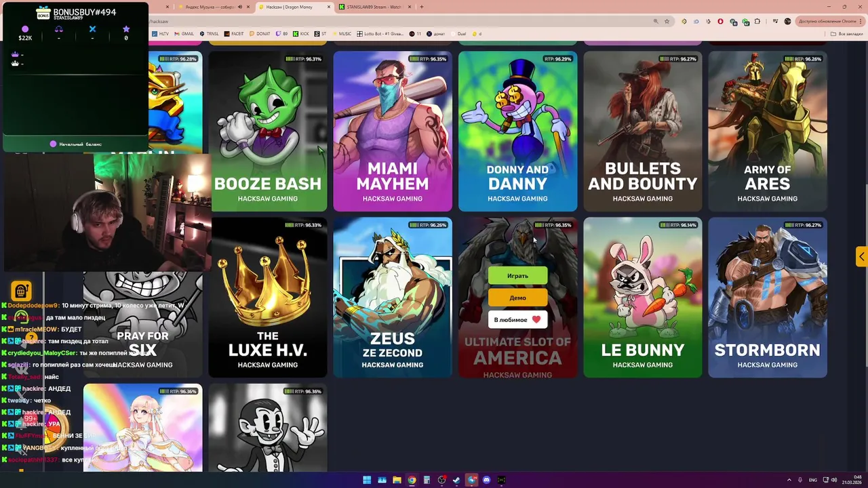Click the ENG language indicator
The height and width of the screenshot is (488, 868).
point(813,480)
